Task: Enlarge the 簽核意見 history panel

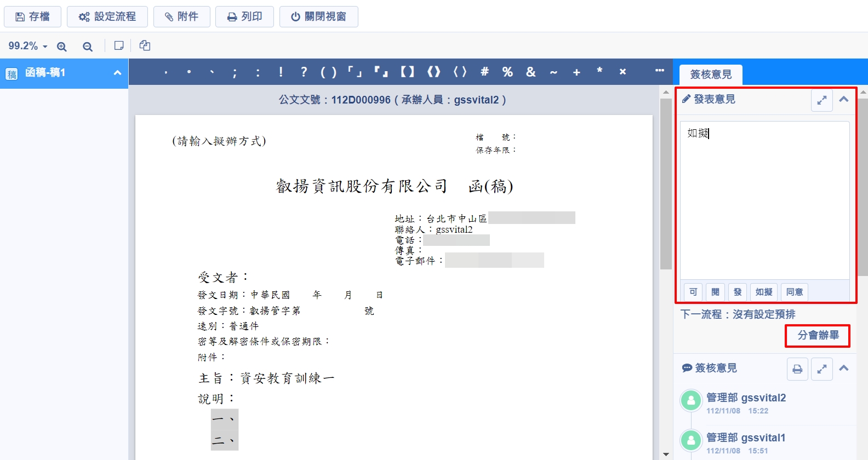Action: point(821,369)
